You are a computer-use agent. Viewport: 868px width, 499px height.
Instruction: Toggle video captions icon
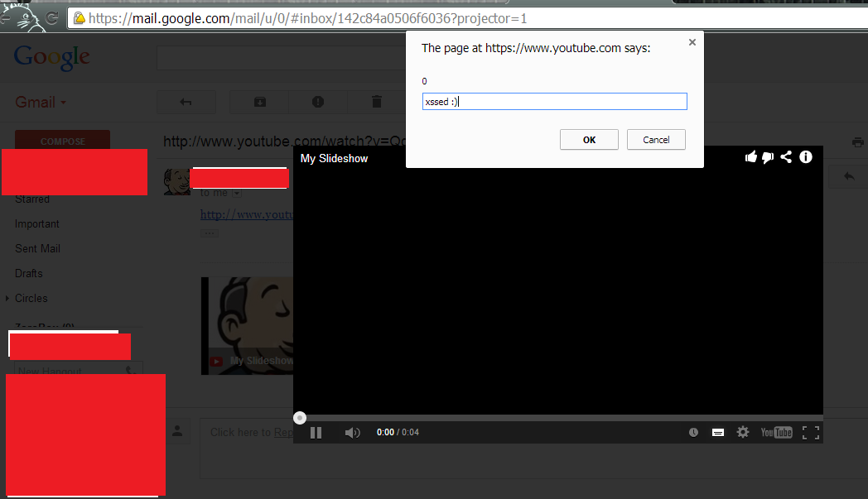[x=718, y=433]
